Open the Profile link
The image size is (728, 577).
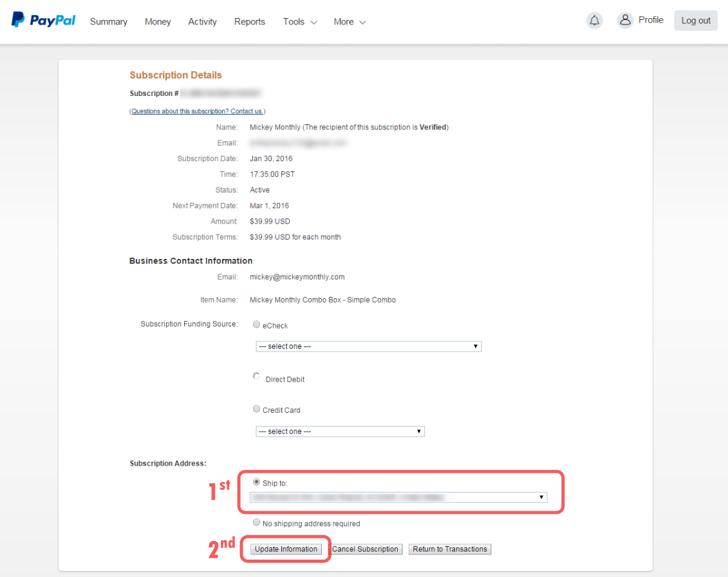(x=651, y=20)
